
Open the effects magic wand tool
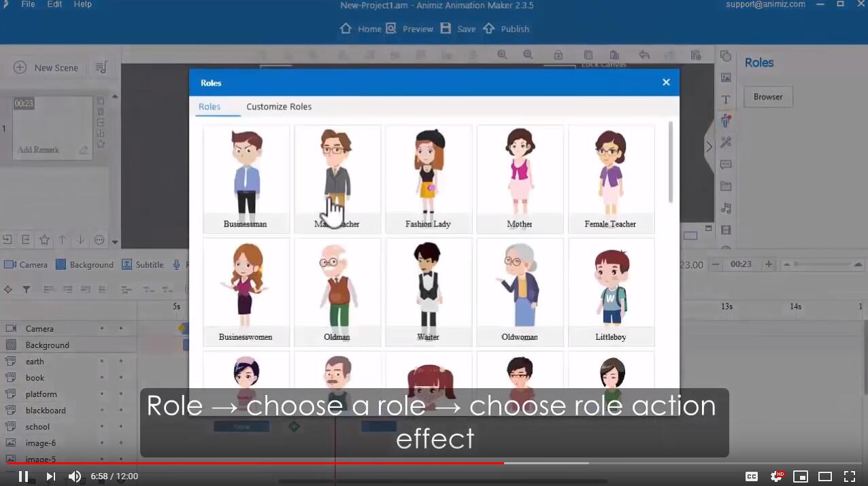click(726, 142)
